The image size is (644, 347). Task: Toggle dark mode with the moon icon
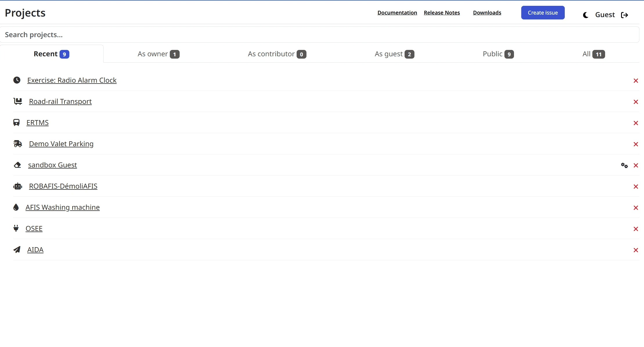pos(586,15)
